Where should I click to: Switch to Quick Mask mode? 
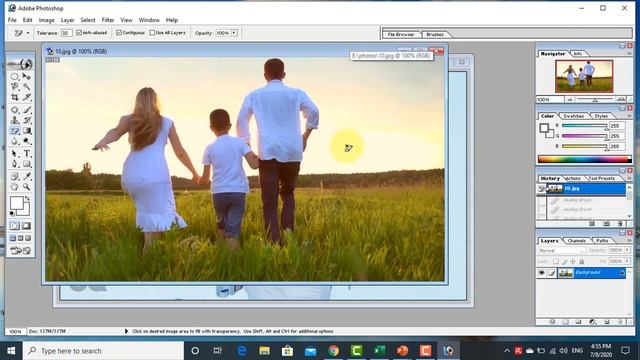coord(27,226)
